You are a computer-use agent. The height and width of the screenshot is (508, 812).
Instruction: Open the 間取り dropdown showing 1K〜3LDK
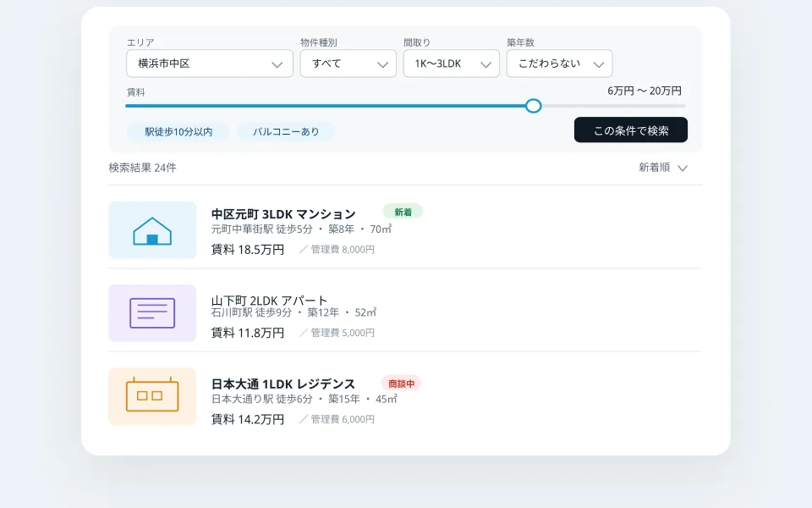(x=451, y=63)
